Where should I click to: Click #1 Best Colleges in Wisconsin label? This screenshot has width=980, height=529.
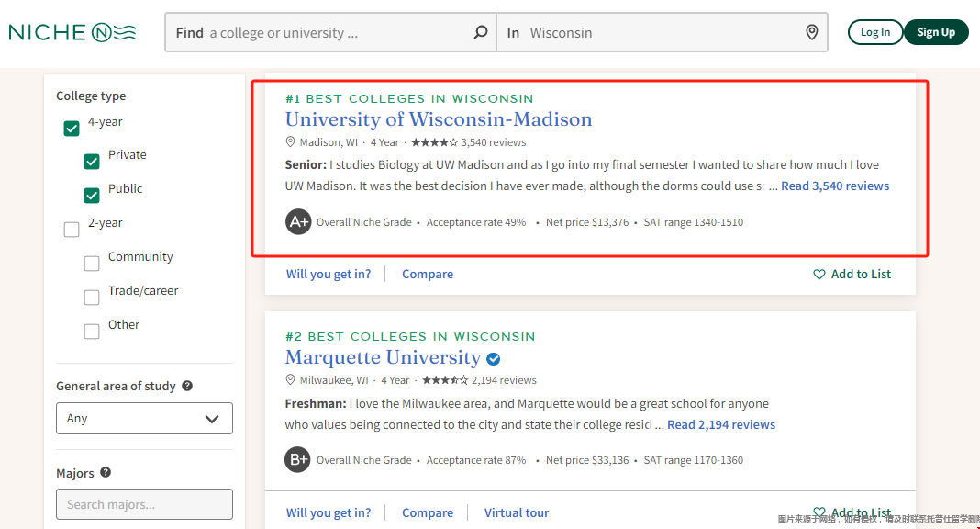tap(409, 99)
